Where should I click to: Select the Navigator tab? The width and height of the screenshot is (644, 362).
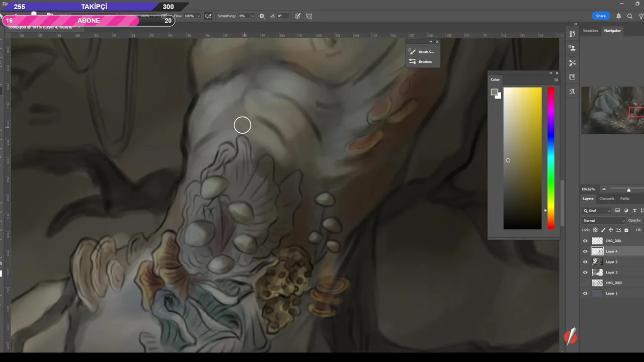pos(612,31)
